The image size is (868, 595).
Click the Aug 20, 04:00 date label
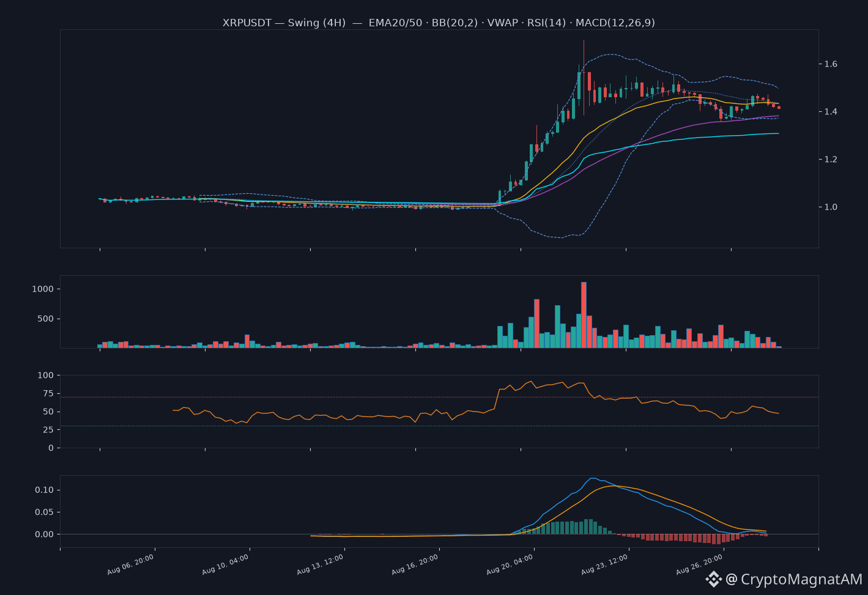510,564
